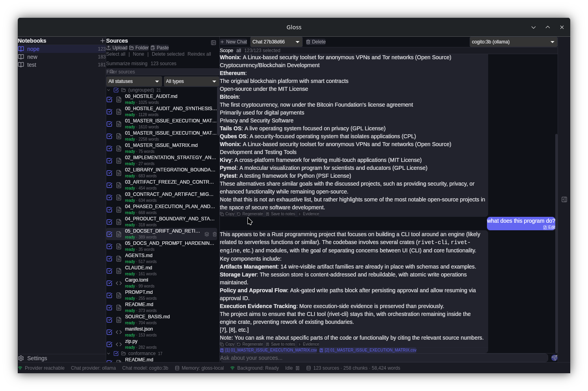588x391 pixels.
Task: Click the folder icon of the ungrouped group
Action: [x=124, y=90]
